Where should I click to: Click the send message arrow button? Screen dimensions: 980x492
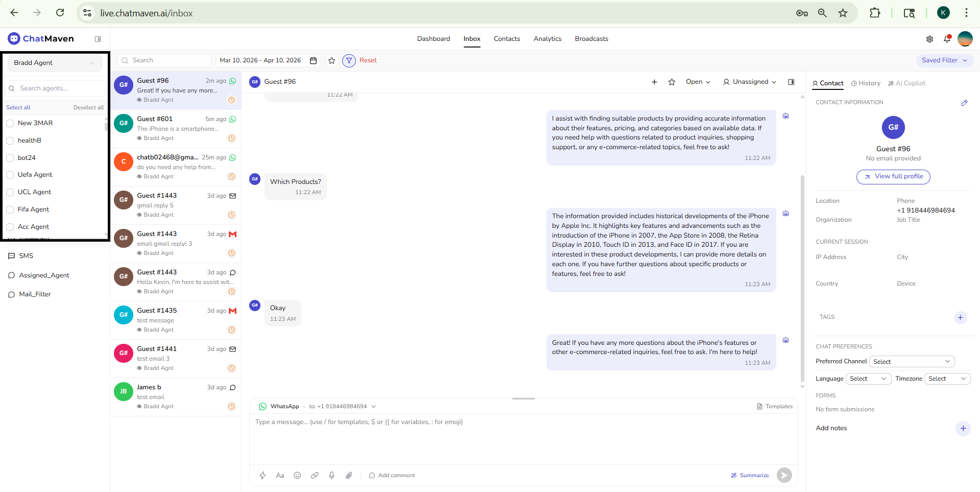coord(784,475)
